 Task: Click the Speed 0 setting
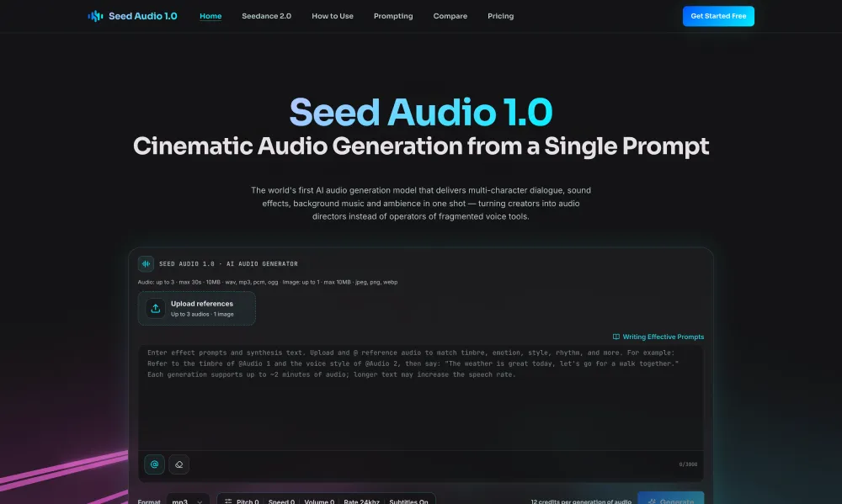tap(281, 501)
